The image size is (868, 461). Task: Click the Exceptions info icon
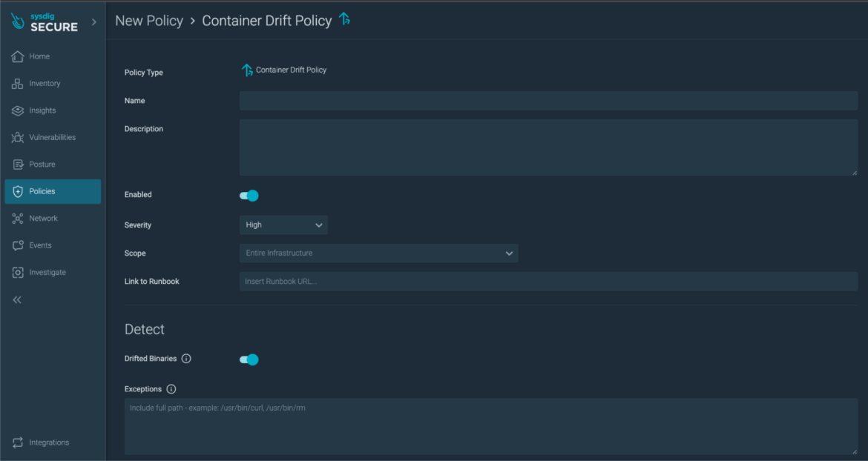[171, 388]
